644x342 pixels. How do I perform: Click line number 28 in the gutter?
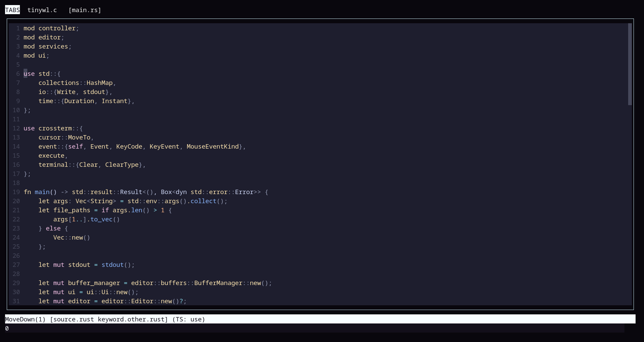point(16,274)
